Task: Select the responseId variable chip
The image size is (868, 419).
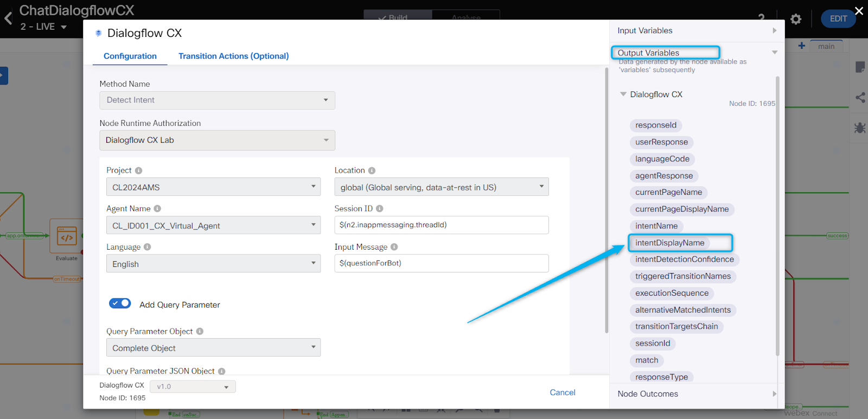Action: coord(656,125)
